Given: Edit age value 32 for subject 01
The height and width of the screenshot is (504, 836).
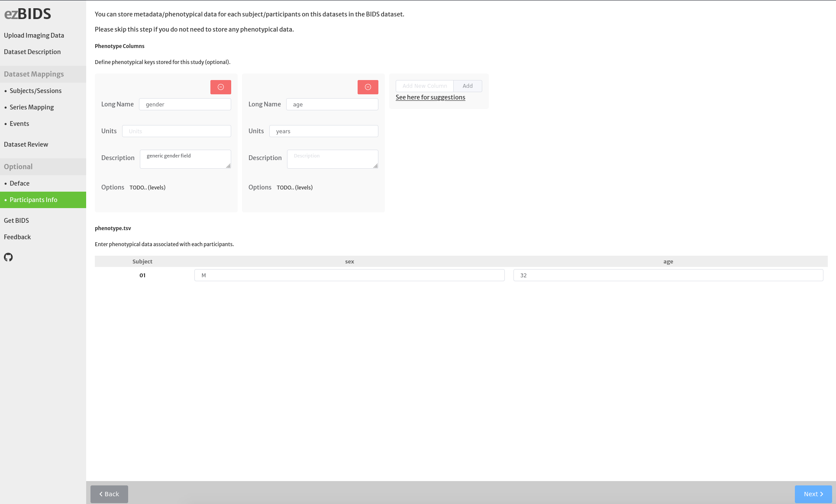Looking at the screenshot, I should (668, 275).
